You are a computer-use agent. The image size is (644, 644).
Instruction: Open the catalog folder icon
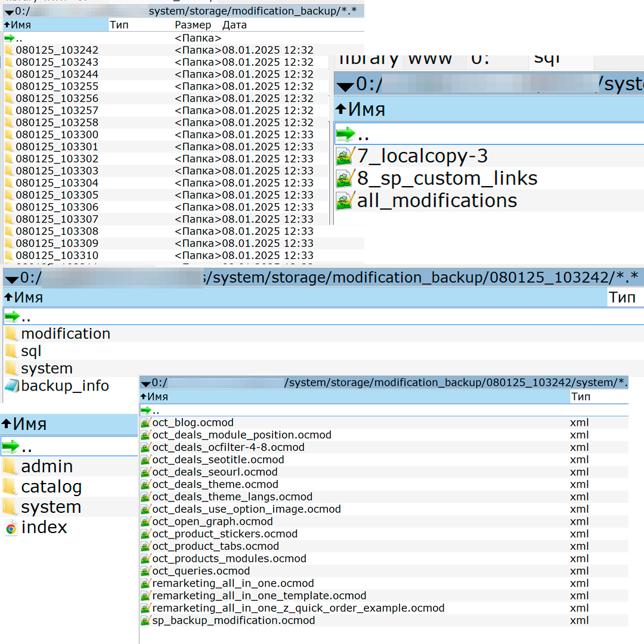[x=10, y=487]
